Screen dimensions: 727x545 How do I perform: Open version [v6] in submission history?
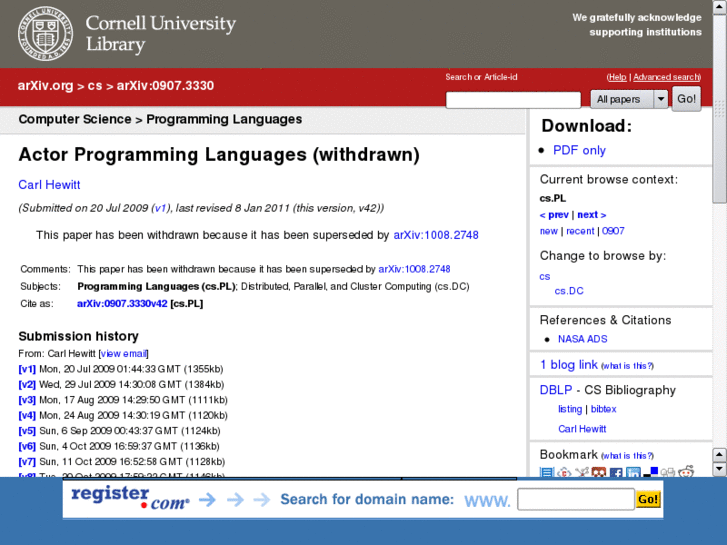tap(27, 446)
